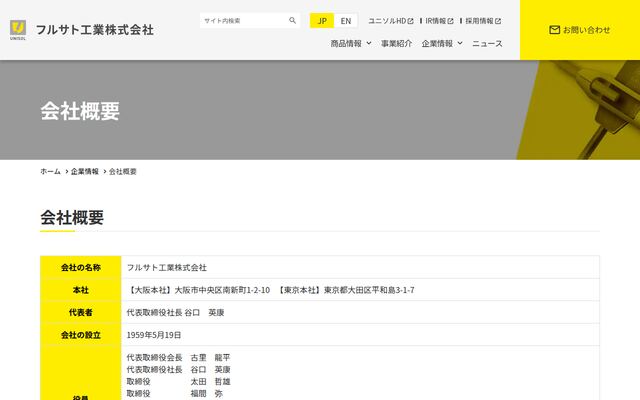Click the 代表取締役会長 古里 龍平 row

178,358
